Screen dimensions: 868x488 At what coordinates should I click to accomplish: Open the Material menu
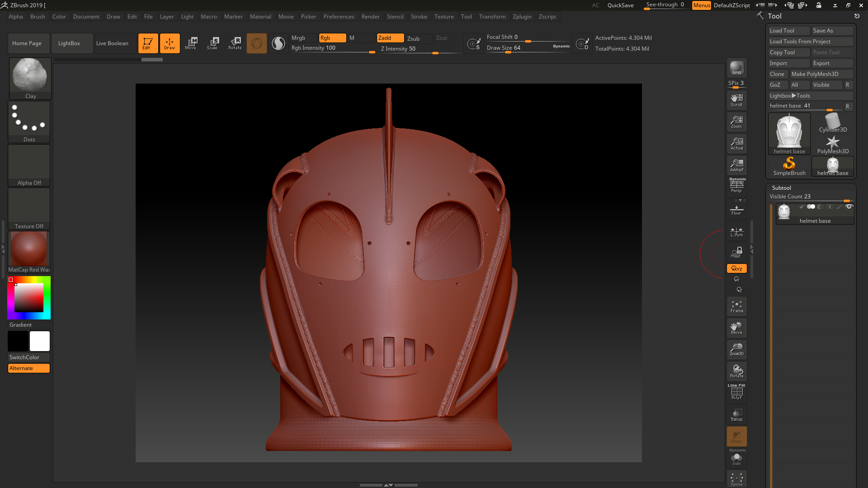260,17
